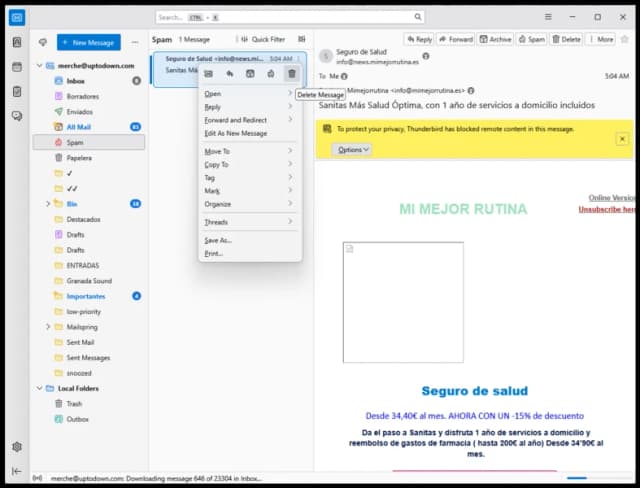The height and width of the screenshot is (488, 640).
Task: Click the contact icon next to Seguro de Salud
Action: (x=426, y=56)
